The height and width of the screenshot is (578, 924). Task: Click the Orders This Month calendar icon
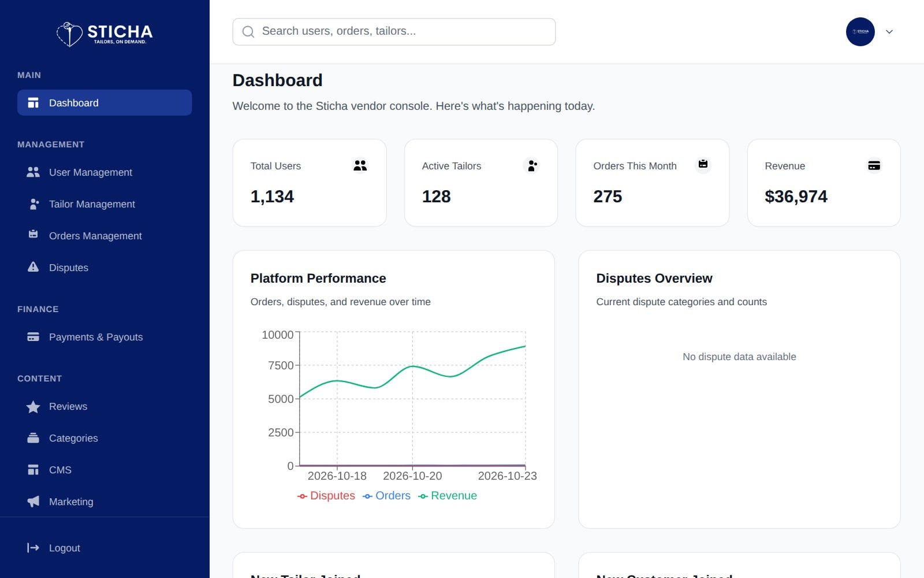(703, 165)
